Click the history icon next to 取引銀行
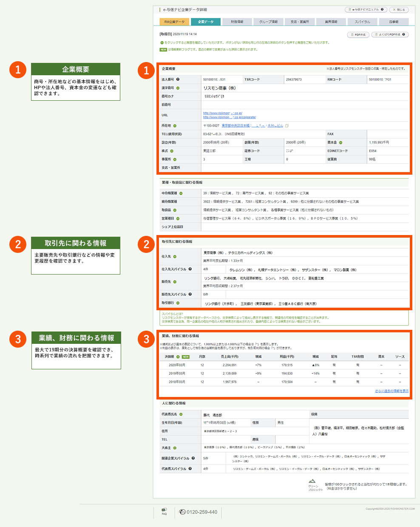Screen dimensions: 420x527 (178, 303)
